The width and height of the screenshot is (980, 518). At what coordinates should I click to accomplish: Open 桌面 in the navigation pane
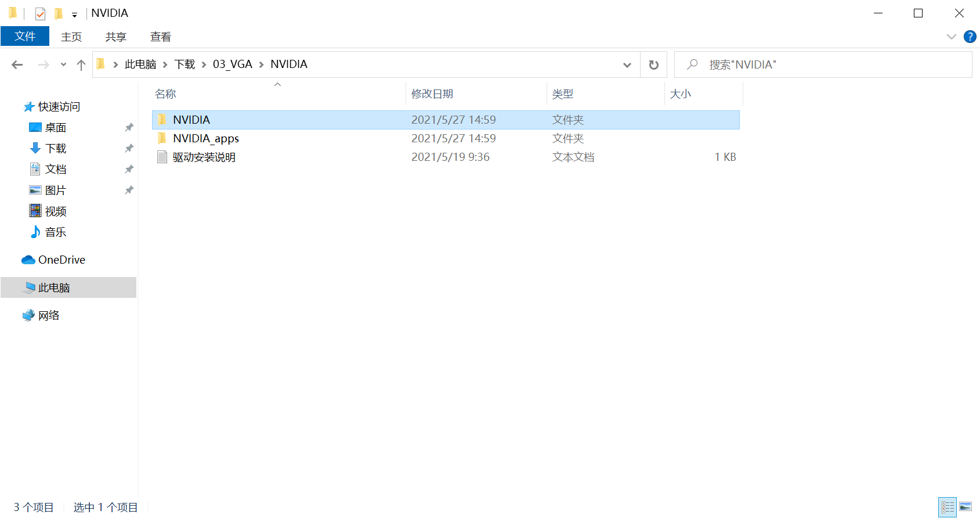(x=56, y=128)
